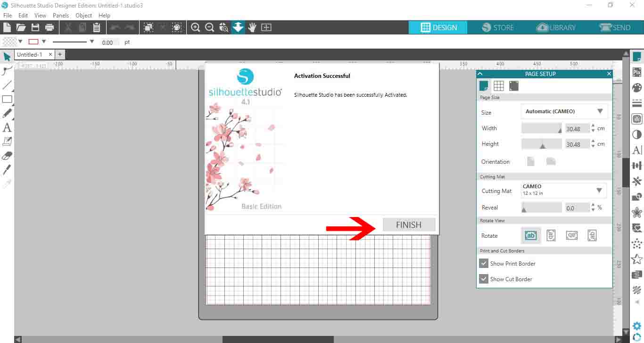Screen dimensions: 644x343
Task: Expand the line style dropdown arrow
Action: point(92,42)
